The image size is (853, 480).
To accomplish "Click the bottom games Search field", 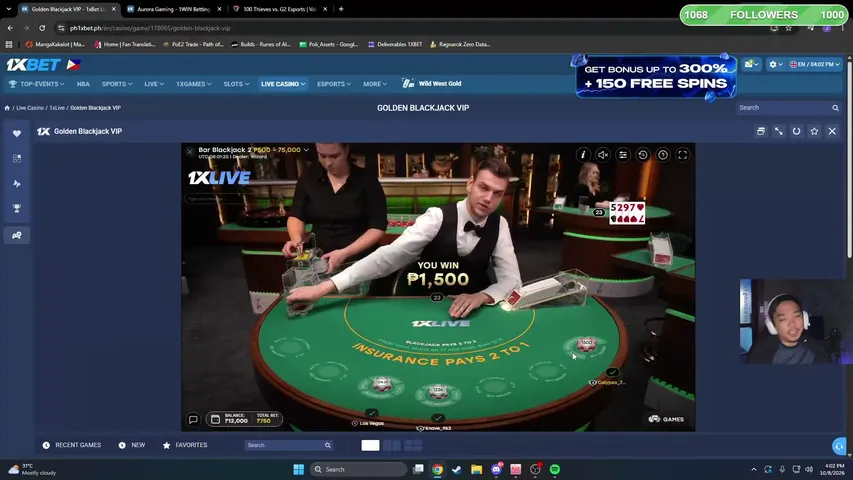I will (x=288, y=445).
